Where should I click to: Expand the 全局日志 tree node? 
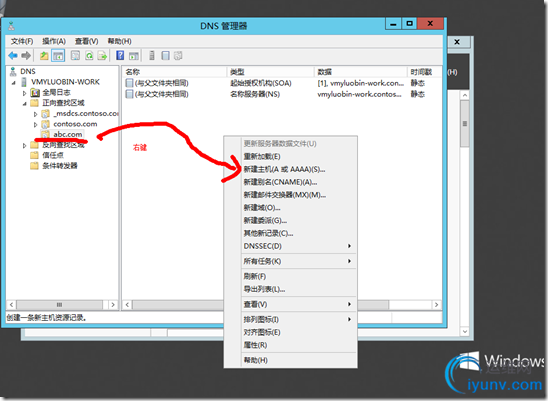coord(24,93)
